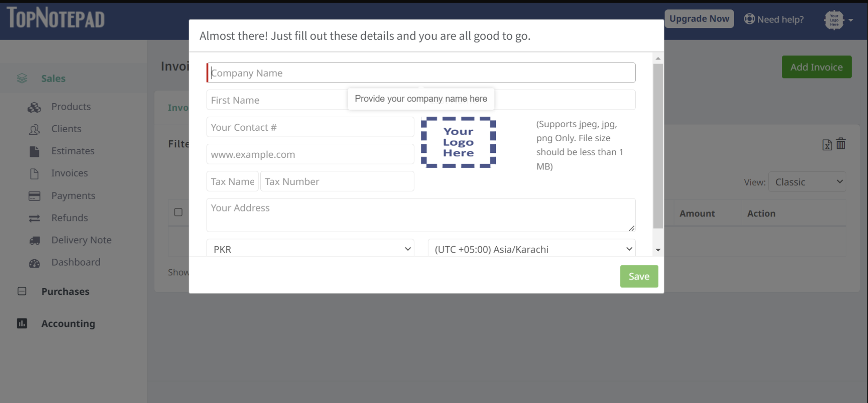Screen dimensions: 868x403
Task: Click the dialog scrollbar up arrow
Action: click(x=658, y=58)
